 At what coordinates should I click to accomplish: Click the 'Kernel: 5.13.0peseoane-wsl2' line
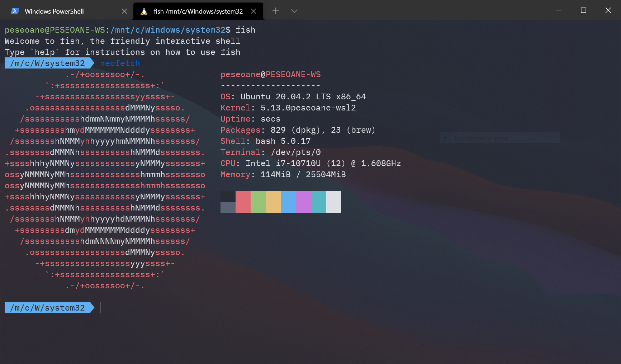click(x=288, y=108)
